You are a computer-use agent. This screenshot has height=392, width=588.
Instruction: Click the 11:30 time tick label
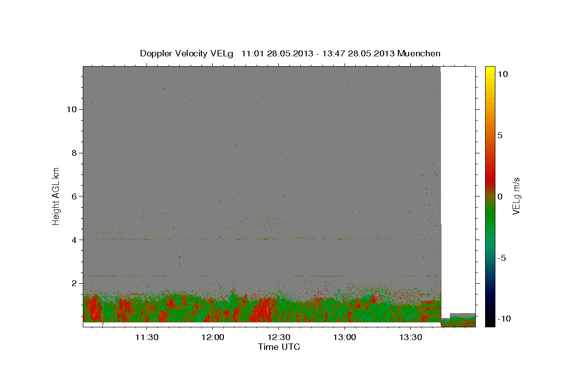click(147, 337)
